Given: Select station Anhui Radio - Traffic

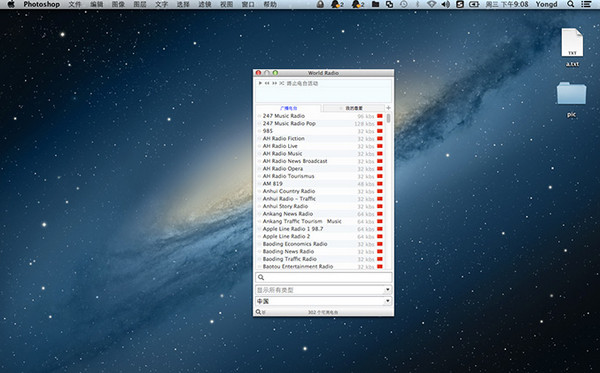Looking at the screenshot, I should [x=289, y=199].
